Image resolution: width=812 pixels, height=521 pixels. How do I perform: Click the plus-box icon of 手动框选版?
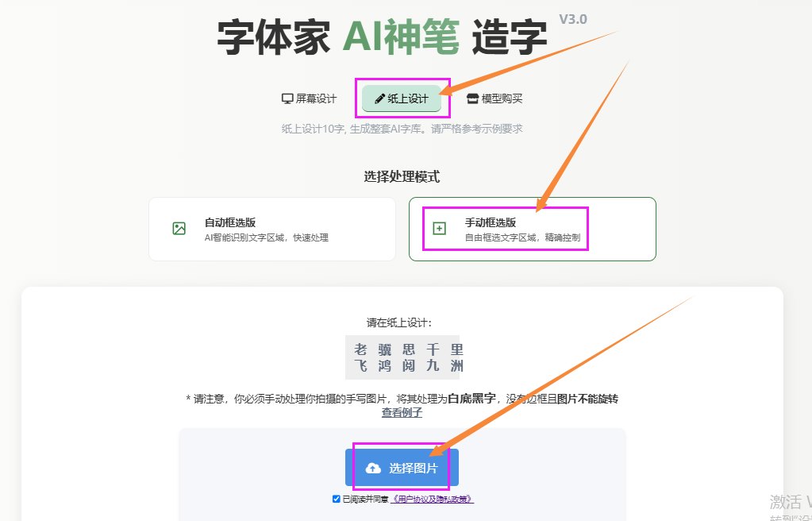(x=439, y=229)
